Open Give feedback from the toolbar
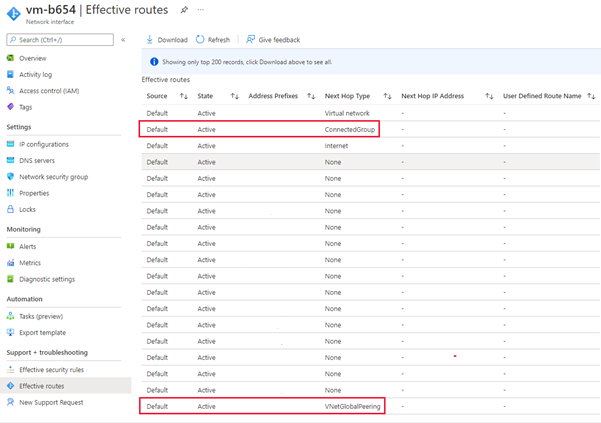 point(272,40)
